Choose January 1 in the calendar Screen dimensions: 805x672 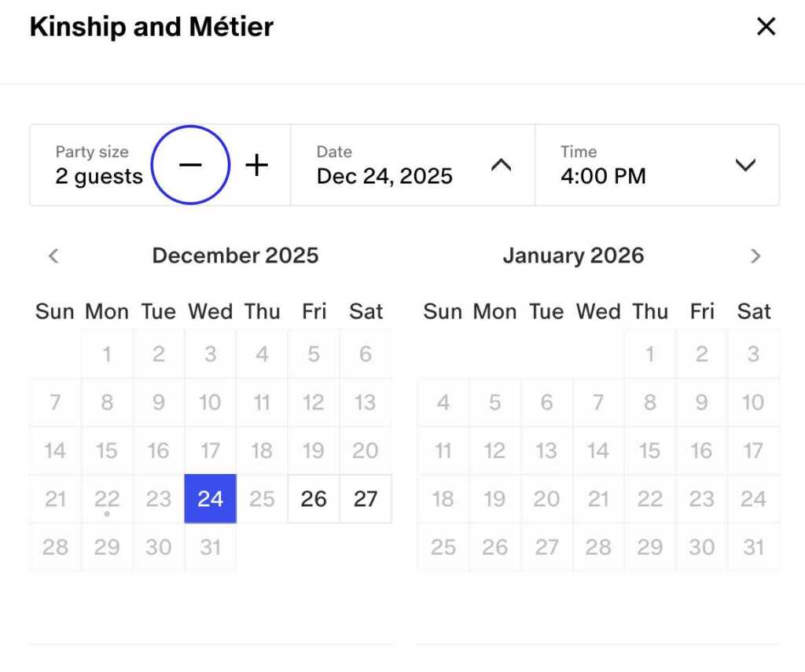(650, 354)
